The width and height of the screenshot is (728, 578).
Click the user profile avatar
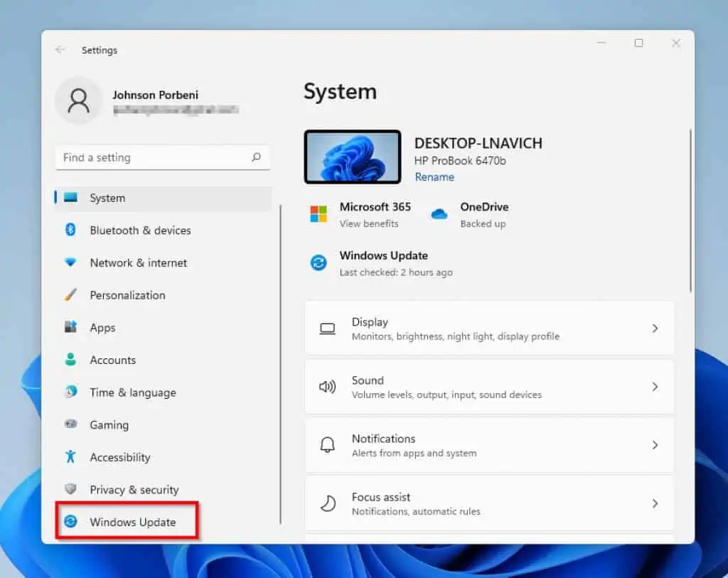coord(78,101)
